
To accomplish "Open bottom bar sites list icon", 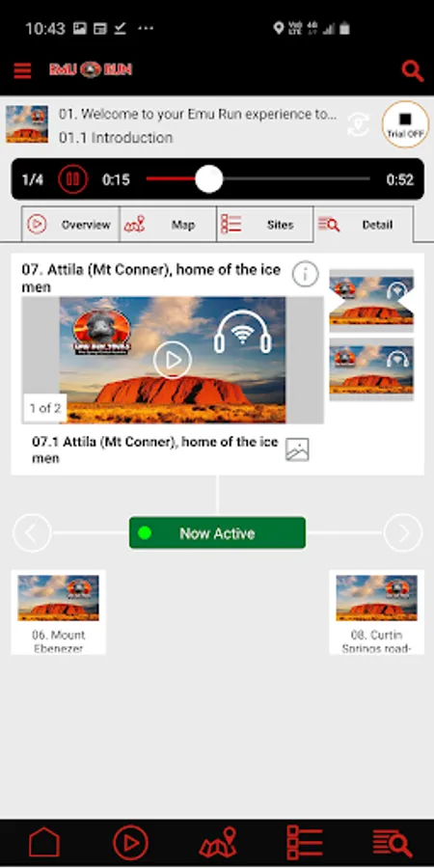I will [x=305, y=844].
